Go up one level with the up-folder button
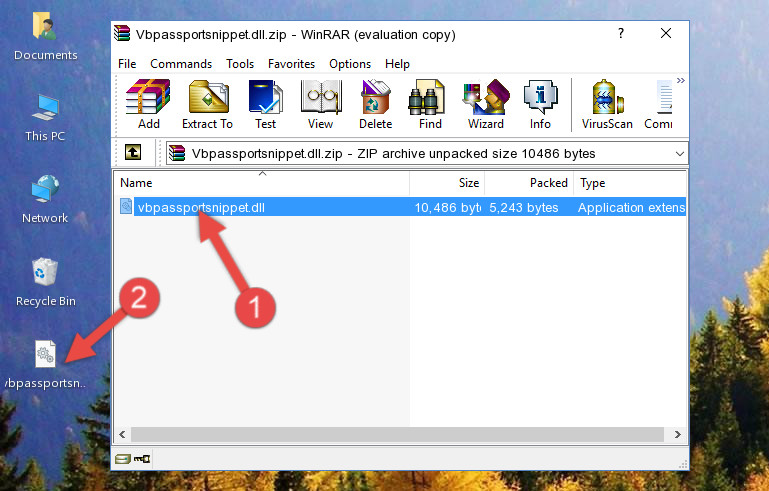The image size is (769, 491). tap(133, 153)
